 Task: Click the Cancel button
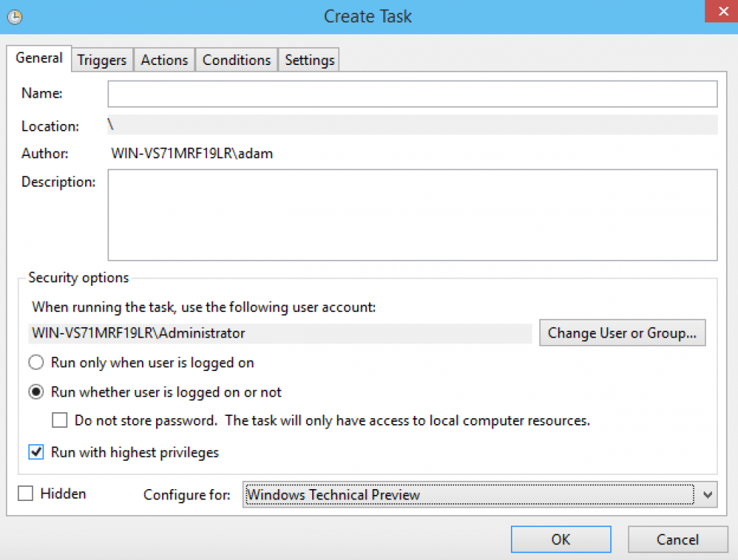click(677, 539)
